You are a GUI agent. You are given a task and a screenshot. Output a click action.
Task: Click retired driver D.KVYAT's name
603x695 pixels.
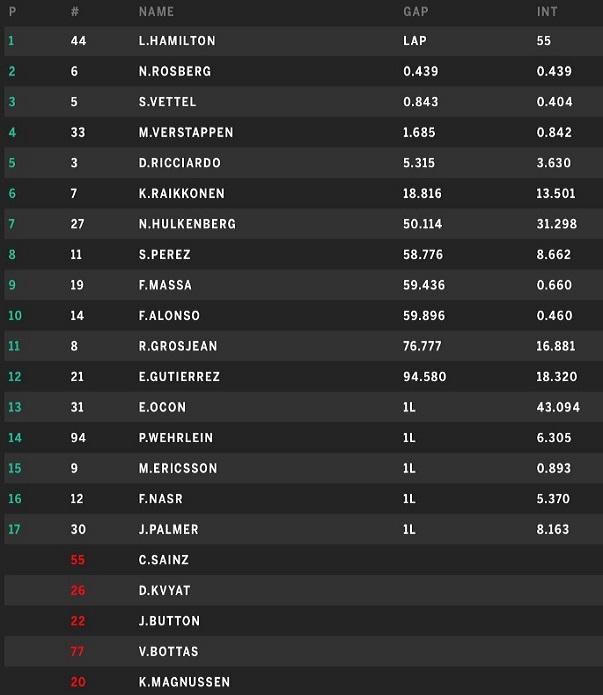[165, 590]
